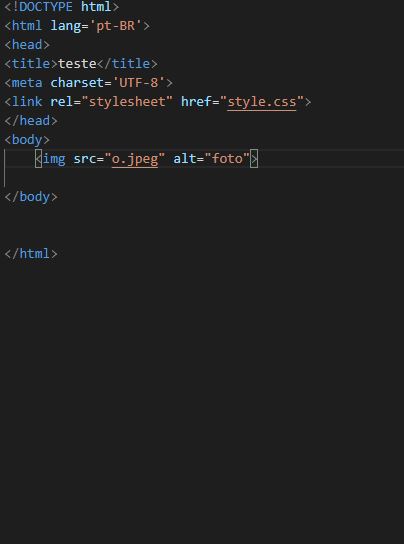Click the style.css link in href
This screenshot has width=404, height=544.
262,102
